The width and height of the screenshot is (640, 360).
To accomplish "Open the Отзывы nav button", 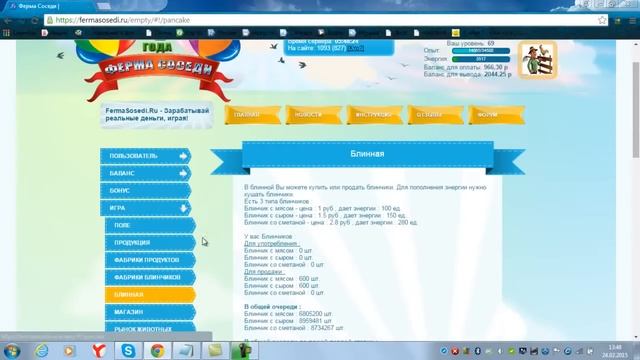I will click(435, 115).
